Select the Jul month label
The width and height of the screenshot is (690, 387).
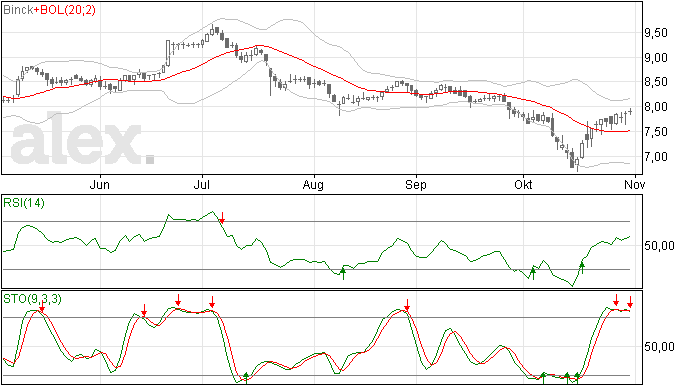202,184
